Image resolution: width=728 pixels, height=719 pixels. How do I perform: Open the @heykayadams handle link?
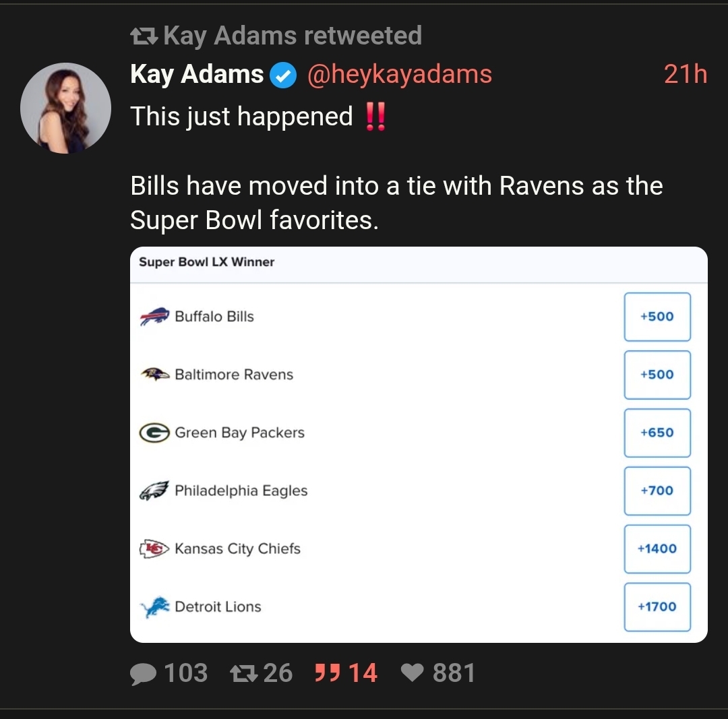[x=399, y=74]
